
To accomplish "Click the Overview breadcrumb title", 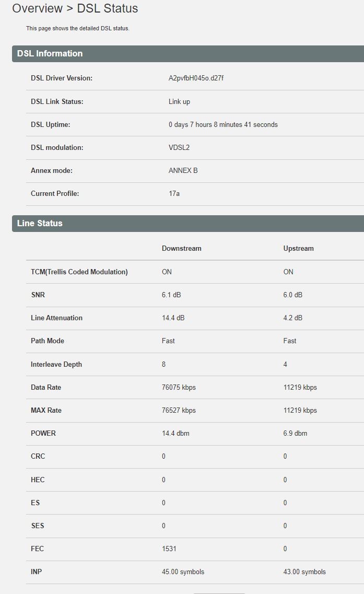I will (37, 8).
